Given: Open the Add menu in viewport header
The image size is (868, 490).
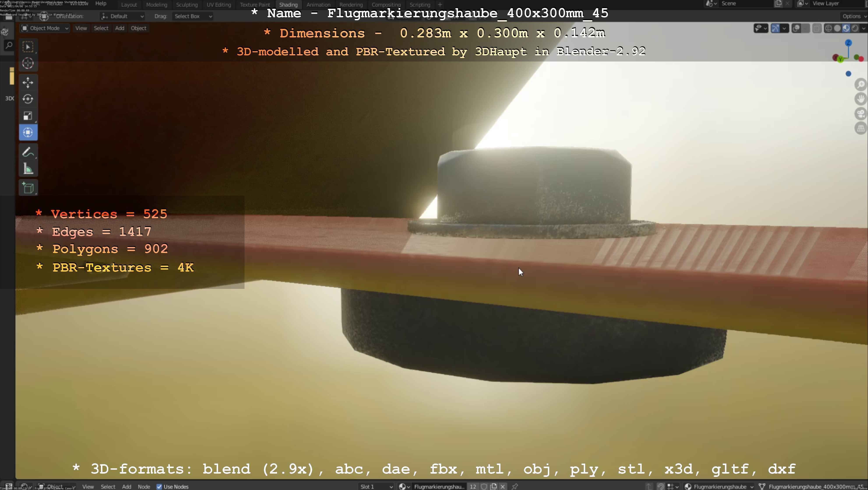Looking at the screenshot, I should tap(120, 28).
